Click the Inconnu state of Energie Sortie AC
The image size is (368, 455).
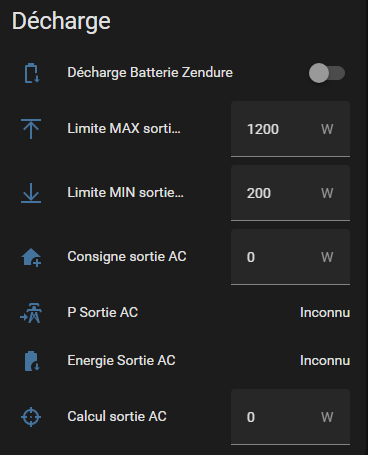[x=325, y=361]
